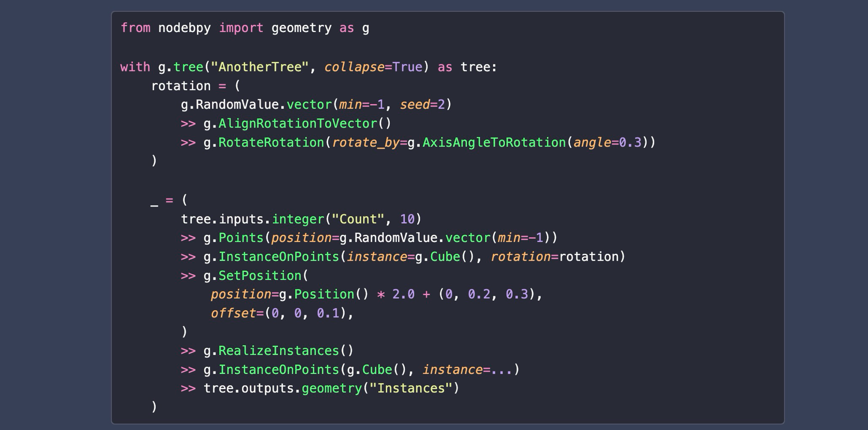Click "RotateRotation" function name
The width and height of the screenshot is (868, 430).
click(271, 142)
